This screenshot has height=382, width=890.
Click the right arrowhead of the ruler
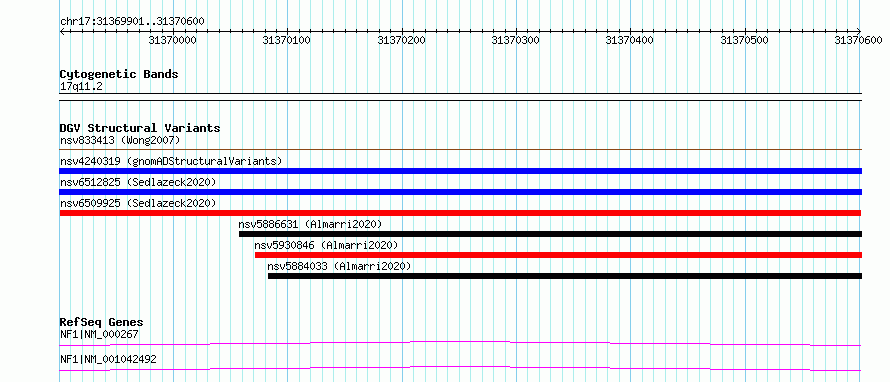pos(859,32)
